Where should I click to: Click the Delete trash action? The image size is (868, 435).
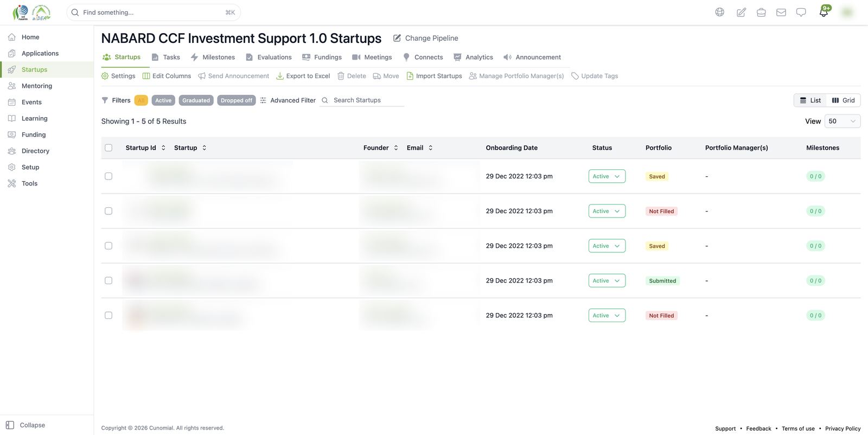352,76
